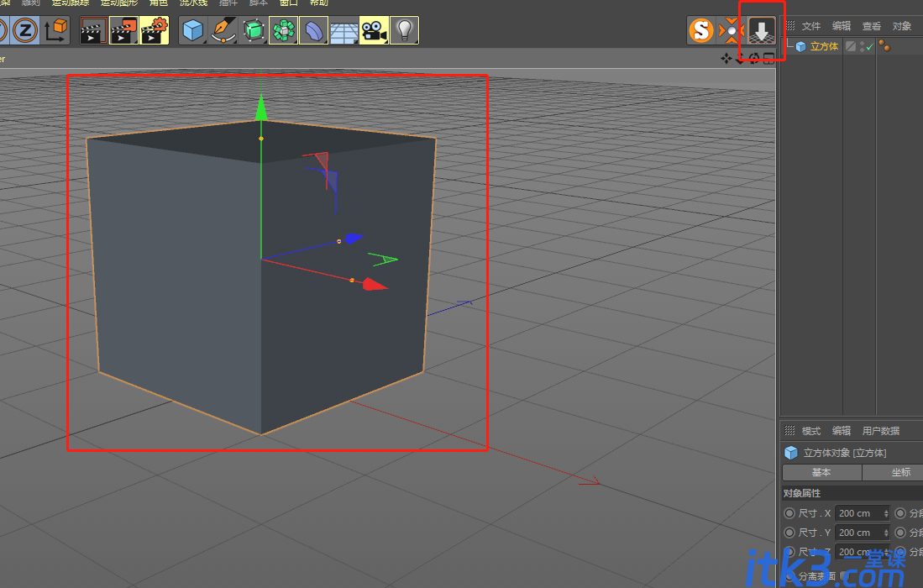Click the purple Bend deformer icon
Image resolution: width=923 pixels, height=588 pixels.
[x=314, y=30]
